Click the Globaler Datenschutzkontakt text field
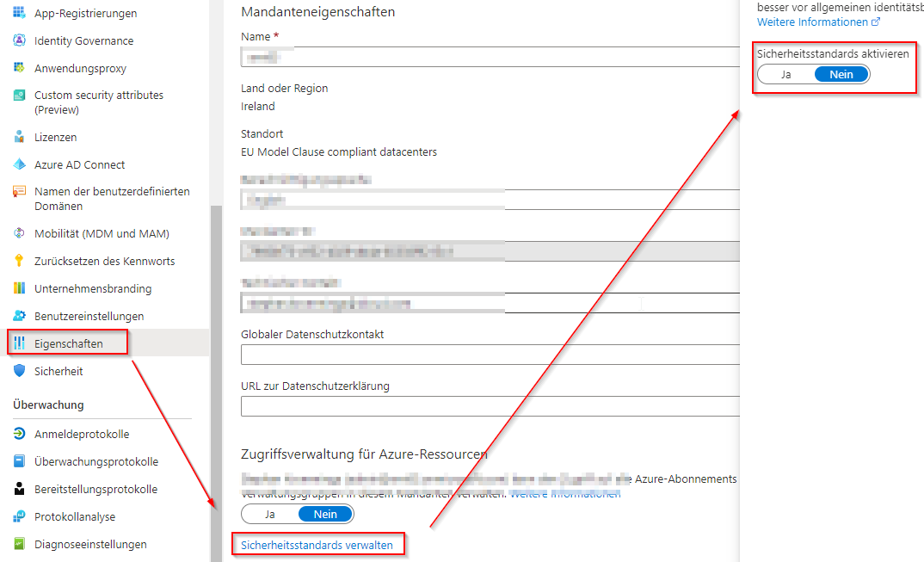The height and width of the screenshot is (562, 924). 490,355
